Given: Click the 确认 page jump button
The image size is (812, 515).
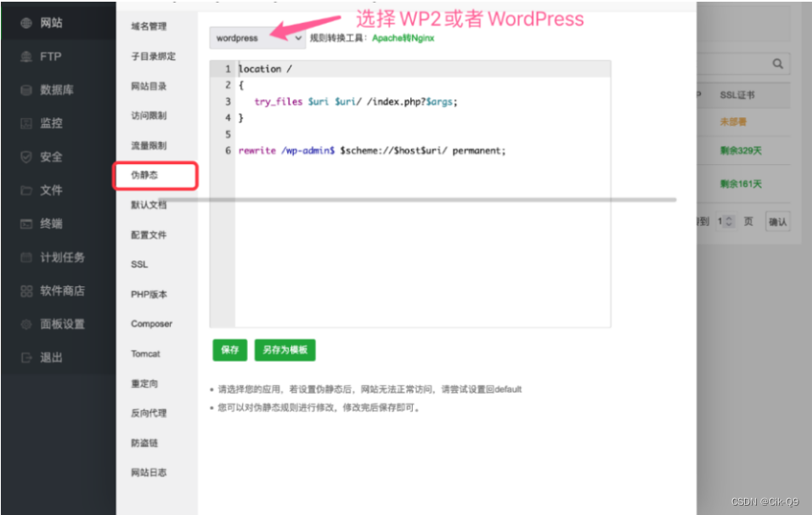Looking at the screenshot, I should tap(777, 222).
